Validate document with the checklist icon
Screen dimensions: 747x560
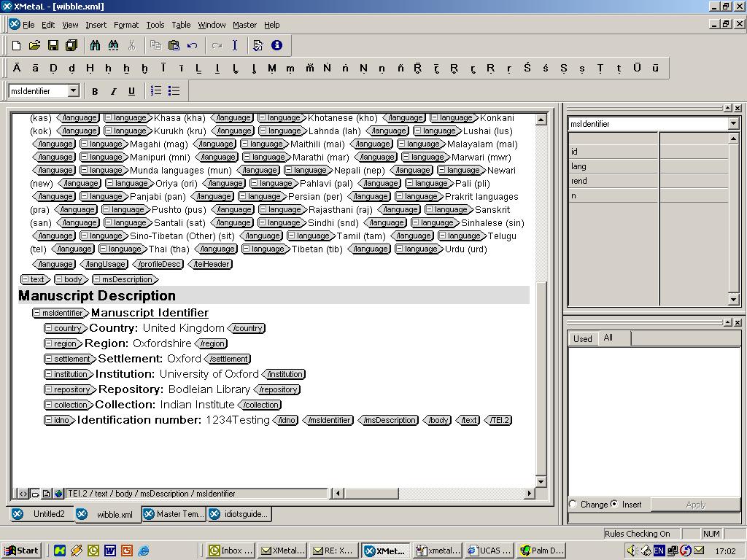258,45
